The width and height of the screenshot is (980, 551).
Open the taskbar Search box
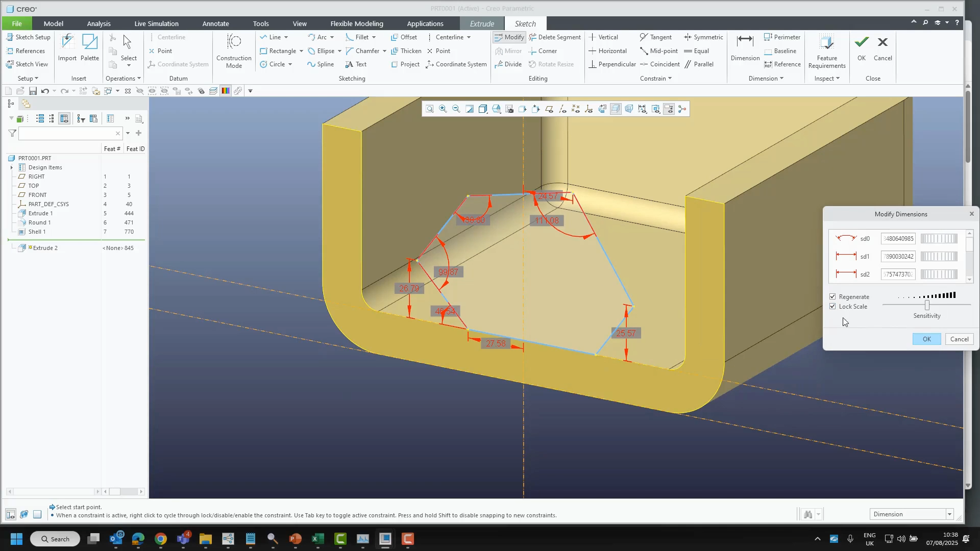pos(55,539)
